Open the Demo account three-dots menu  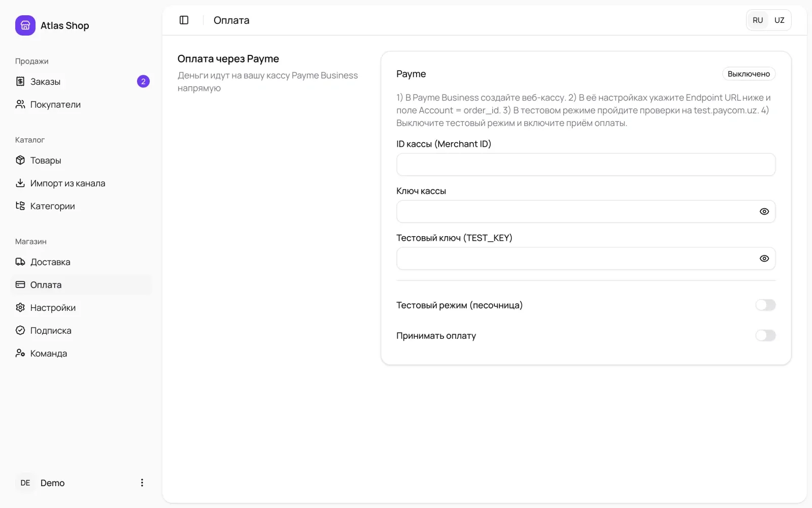point(142,483)
